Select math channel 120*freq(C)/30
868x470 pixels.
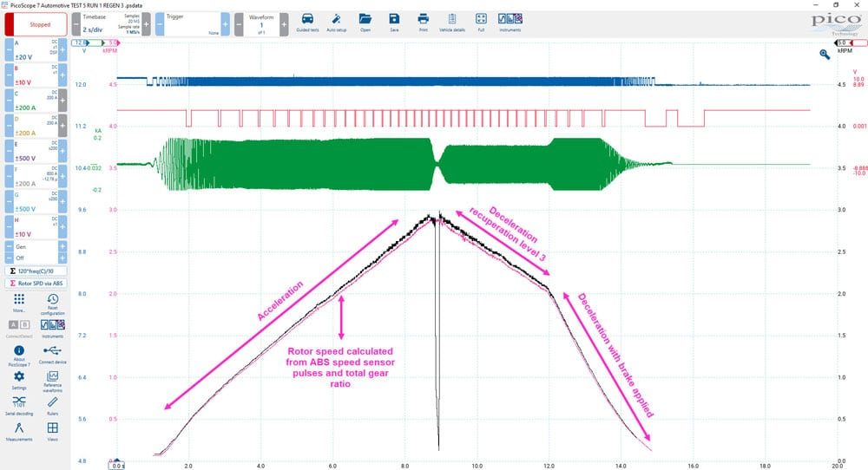pyautogui.click(x=36, y=271)
